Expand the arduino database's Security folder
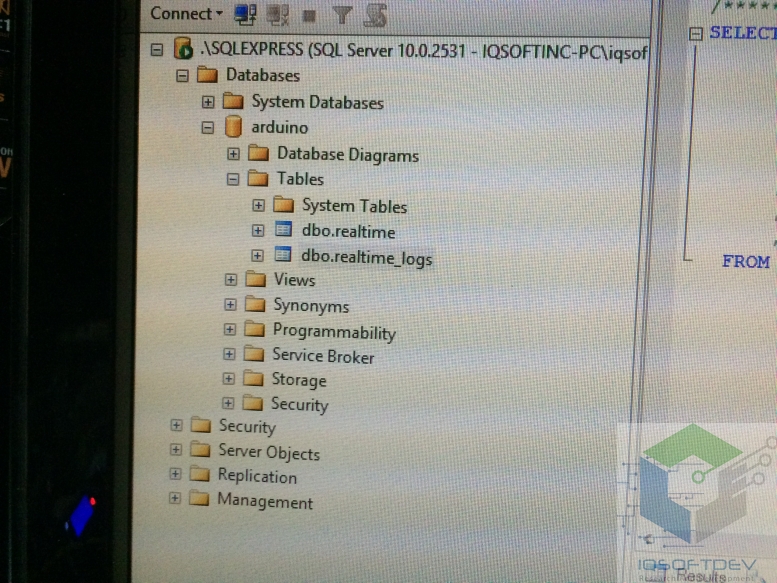The height and width of the screenshot is (583, 777). coord(228,403)
